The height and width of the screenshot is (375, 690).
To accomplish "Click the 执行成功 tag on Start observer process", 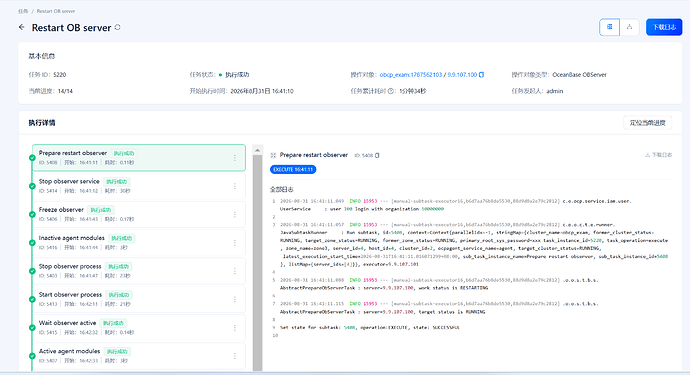I will pos(119,295).
